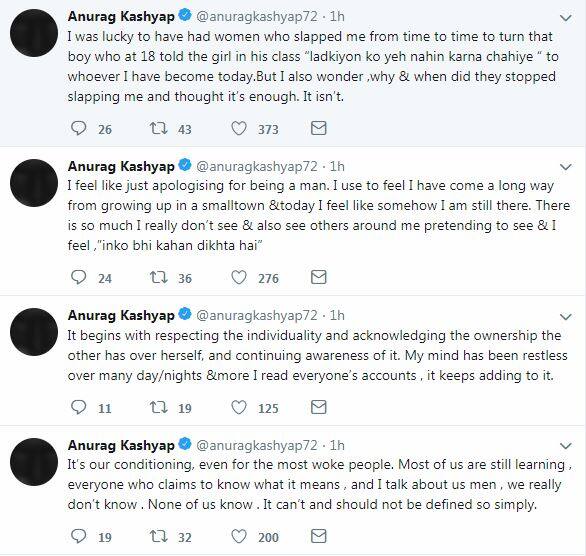Click the envelope icon under the smalltown tweet
Viewport: 586px width, 556px height.
[x=319, y=277]
